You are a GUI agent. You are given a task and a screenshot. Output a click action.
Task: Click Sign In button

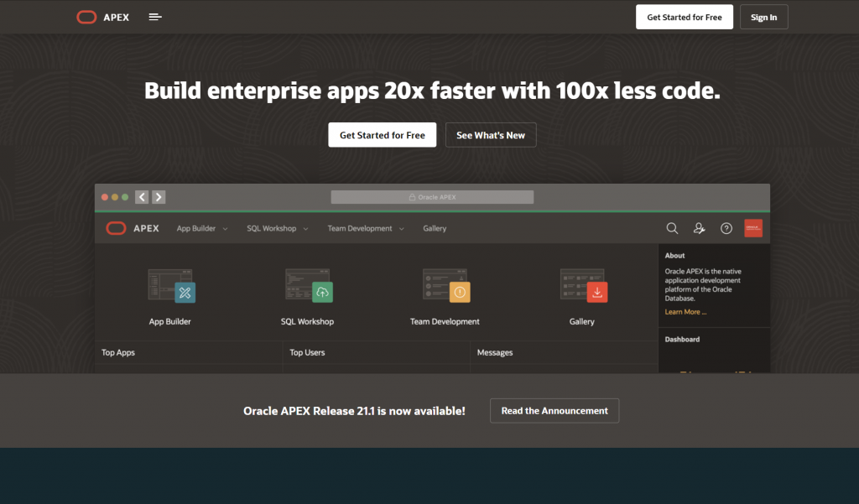click(763, 17)
